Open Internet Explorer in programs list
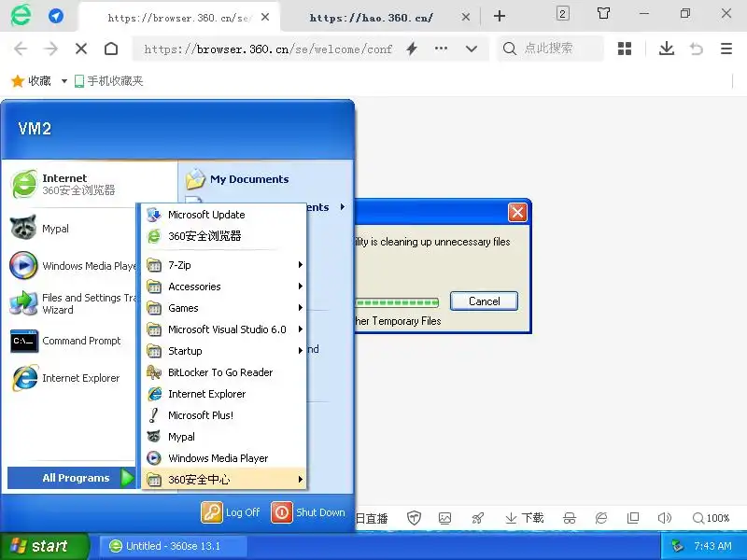The image size is (747, 560). (224, 393)
